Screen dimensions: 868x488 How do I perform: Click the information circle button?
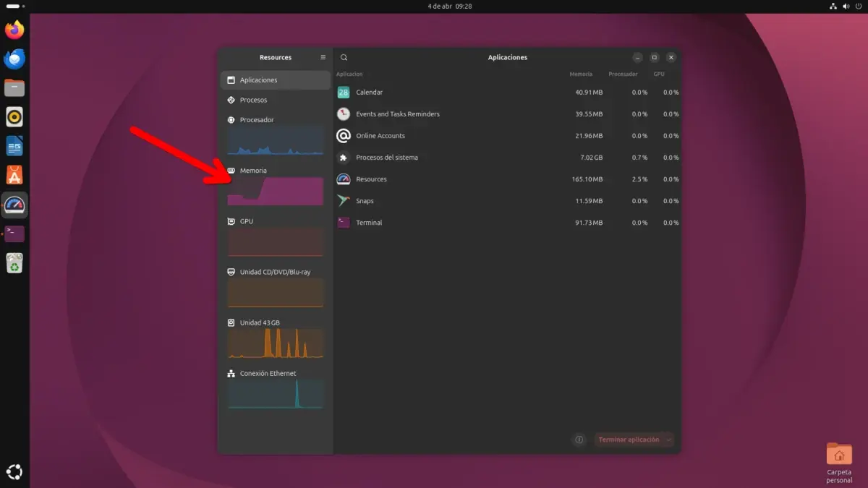579,440
